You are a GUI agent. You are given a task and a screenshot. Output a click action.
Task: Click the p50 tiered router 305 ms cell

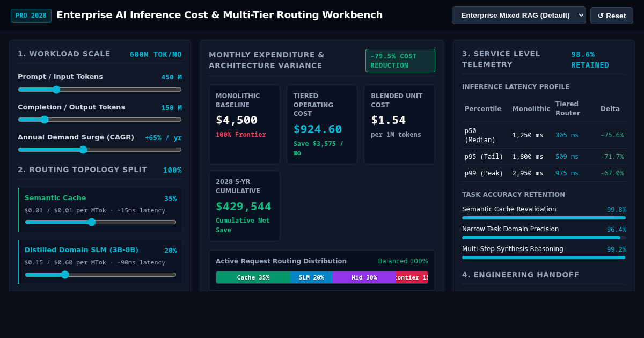(567, 135)
